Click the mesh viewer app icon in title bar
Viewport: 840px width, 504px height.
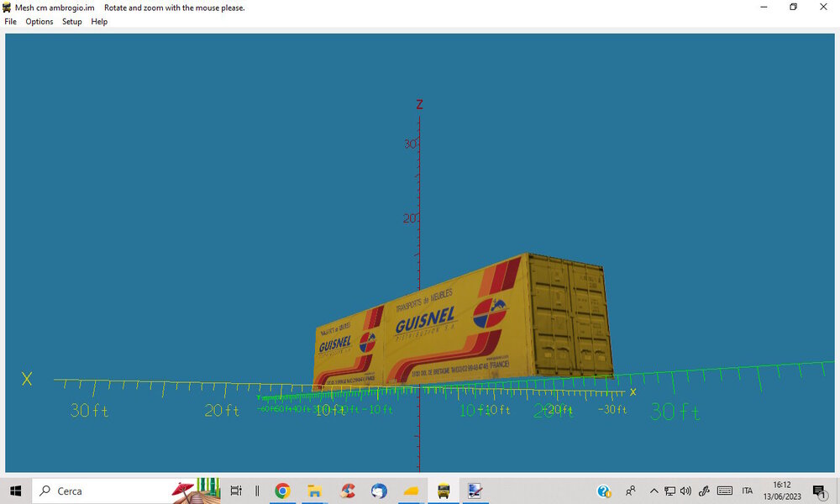[x=7, y=8]
